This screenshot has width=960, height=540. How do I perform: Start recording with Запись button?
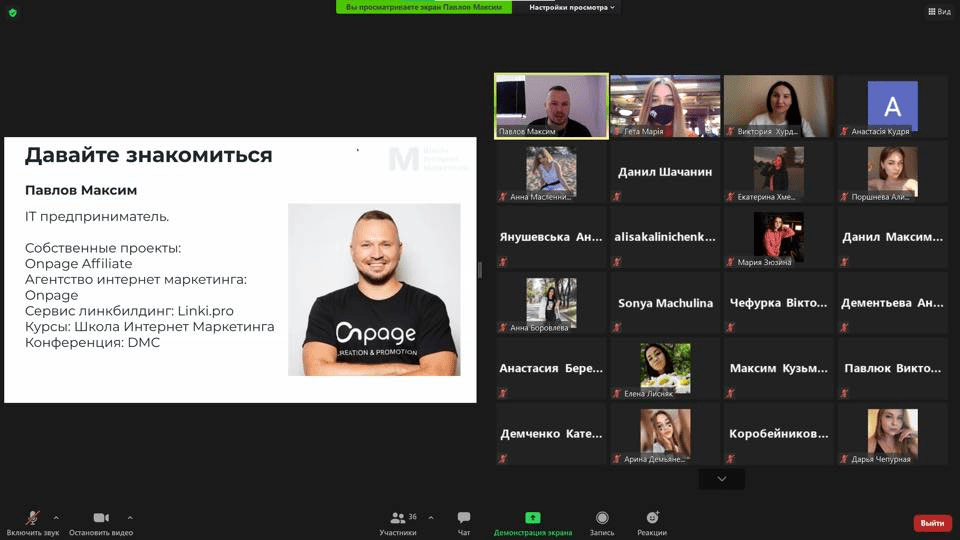602,522
